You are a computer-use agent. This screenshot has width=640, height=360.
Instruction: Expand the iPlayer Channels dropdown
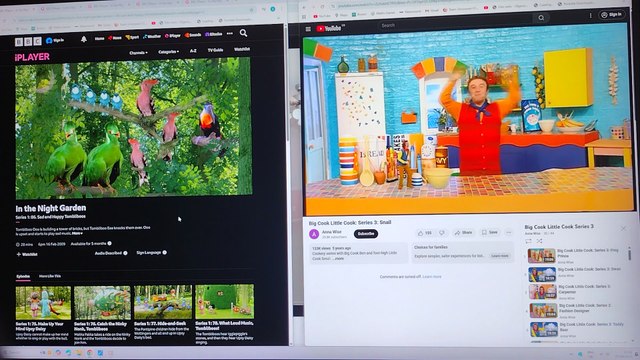(138, 53)
